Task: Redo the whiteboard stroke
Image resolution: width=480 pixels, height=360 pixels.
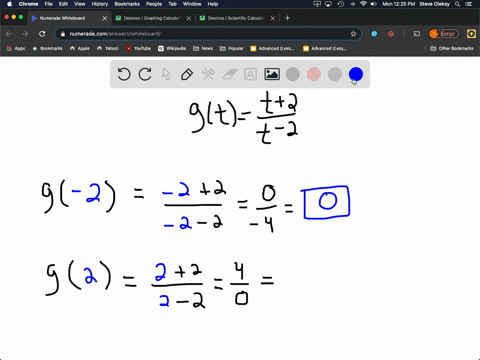Action: 145,74
